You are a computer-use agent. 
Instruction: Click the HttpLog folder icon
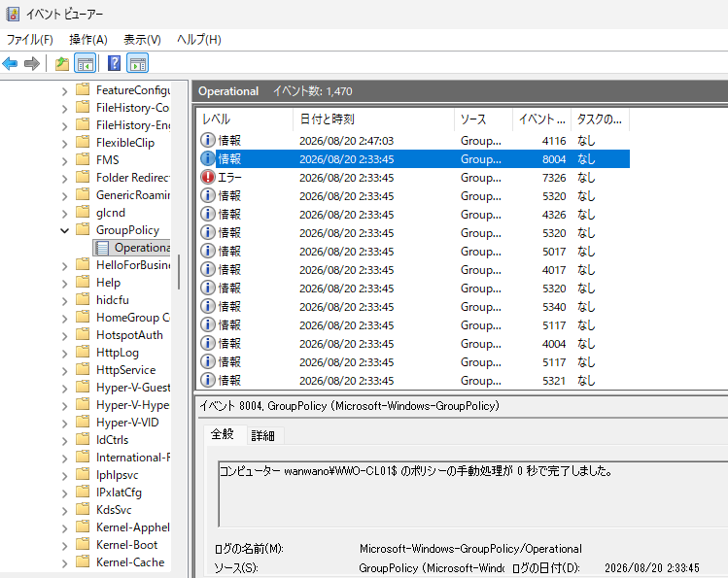click(83, 352)
